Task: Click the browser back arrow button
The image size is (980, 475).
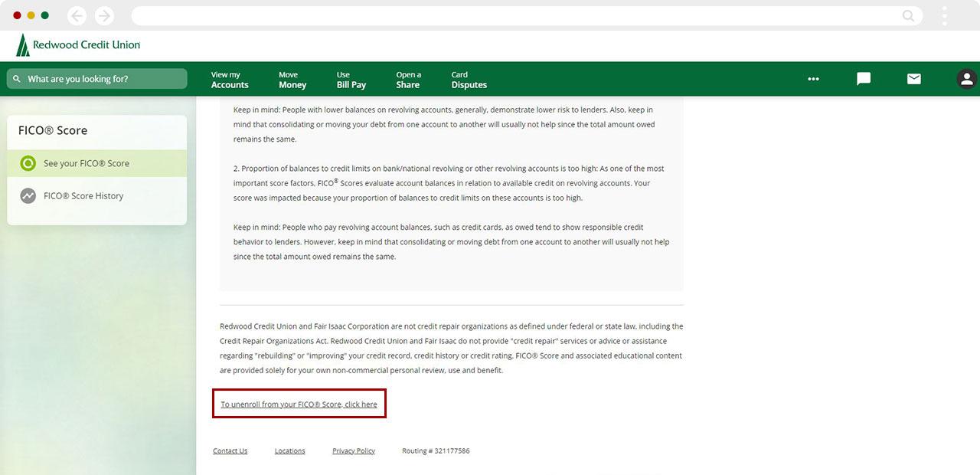Action: 77,15
